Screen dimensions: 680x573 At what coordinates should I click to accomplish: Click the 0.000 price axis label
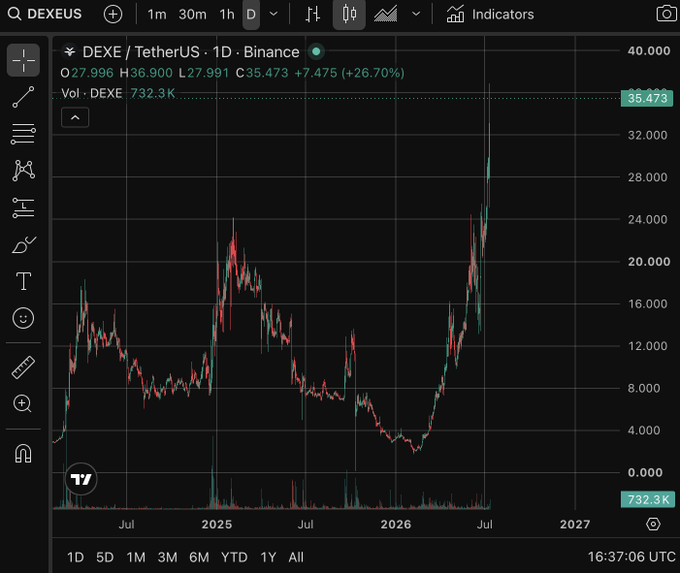coord(645,472)
